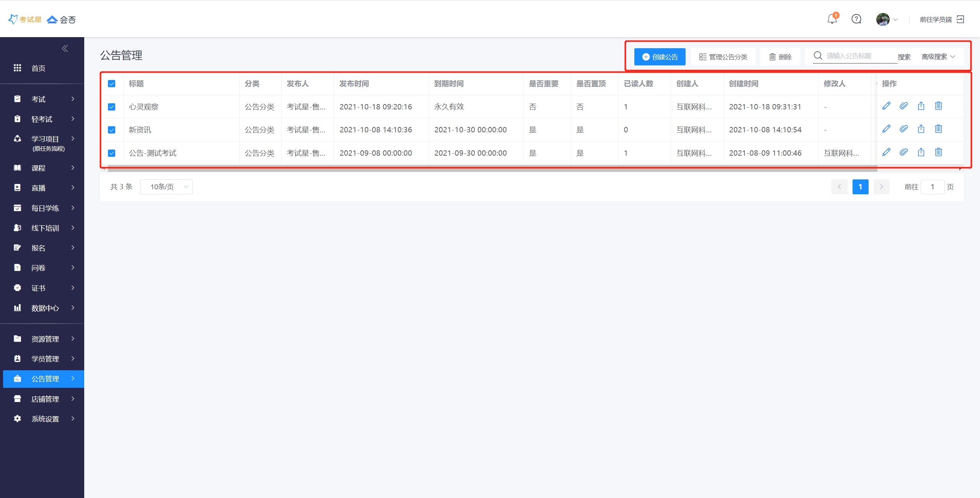Uncheck the 新资讯 row checkbox

(111, 130)
